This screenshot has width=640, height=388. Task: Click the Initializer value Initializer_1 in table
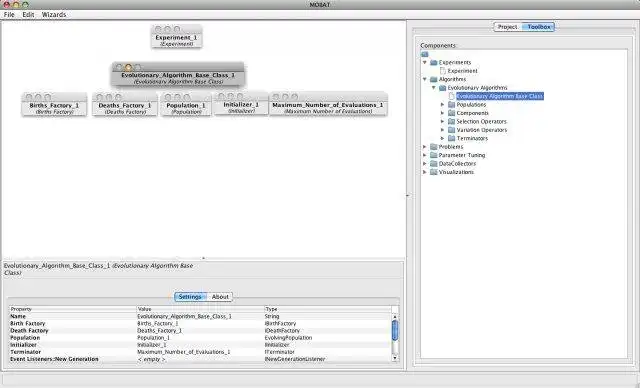(200, 345)
